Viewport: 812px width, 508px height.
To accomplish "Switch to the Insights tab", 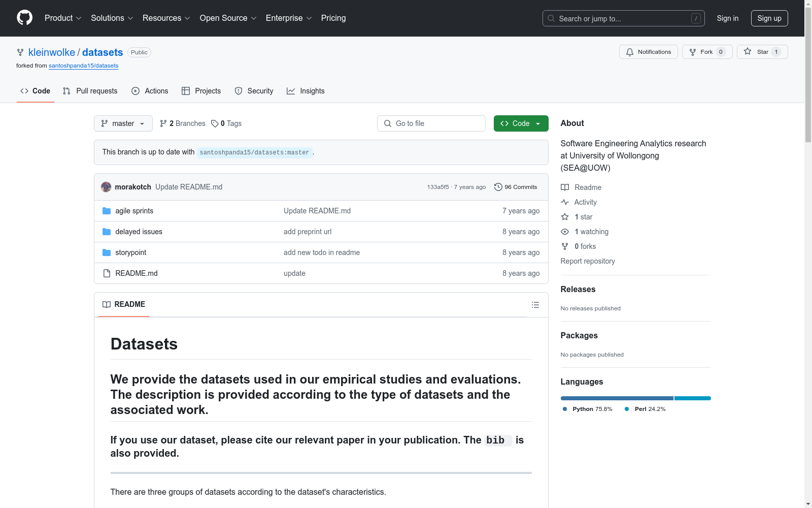I will tap(306, 91).
